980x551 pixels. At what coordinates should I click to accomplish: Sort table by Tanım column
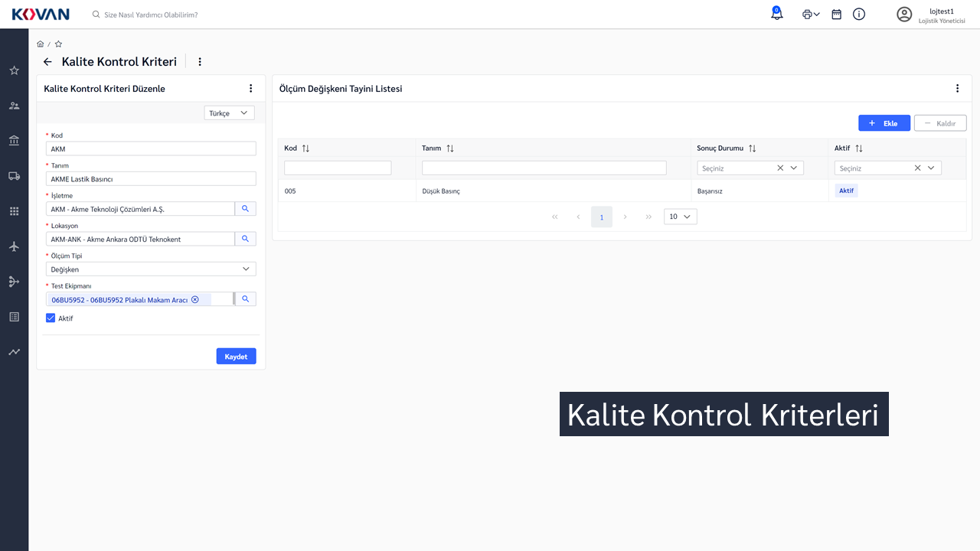tap(450, 148)
